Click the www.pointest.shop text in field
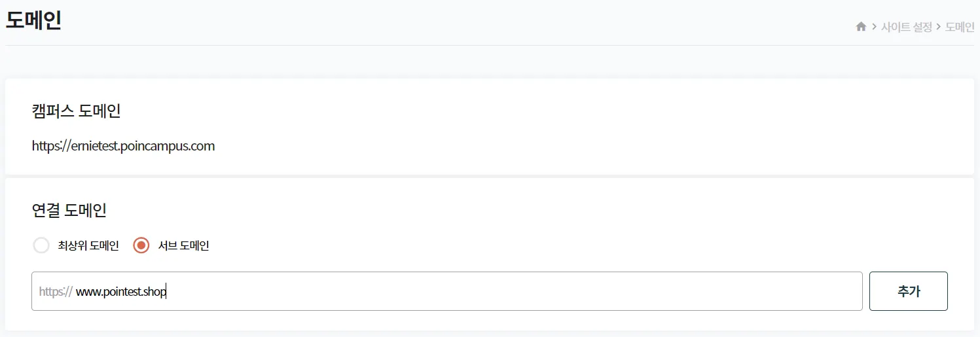The width and height of the screenshot is (980, 337). (x=121, y=292)
